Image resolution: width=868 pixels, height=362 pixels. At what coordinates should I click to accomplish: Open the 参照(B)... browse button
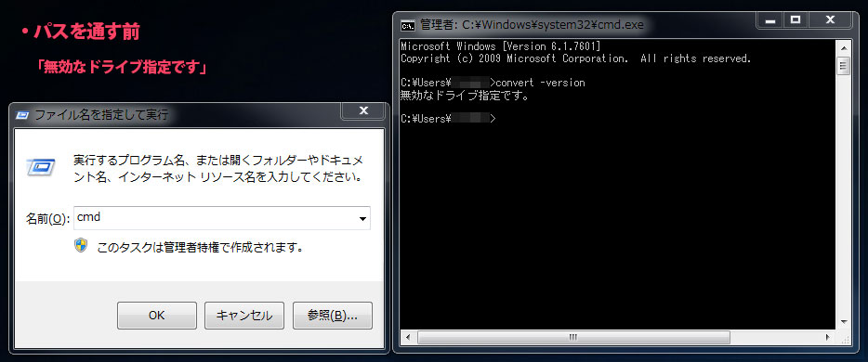332,316
